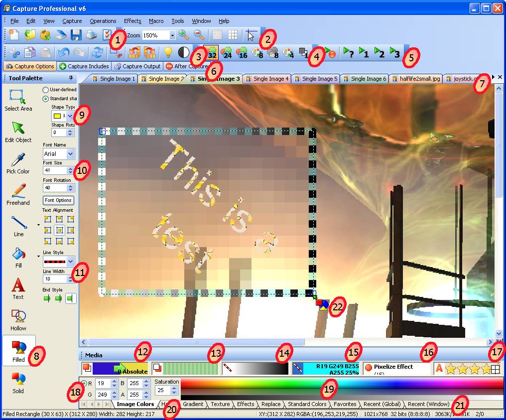Click the Redo arrow icon

[79, 52]
